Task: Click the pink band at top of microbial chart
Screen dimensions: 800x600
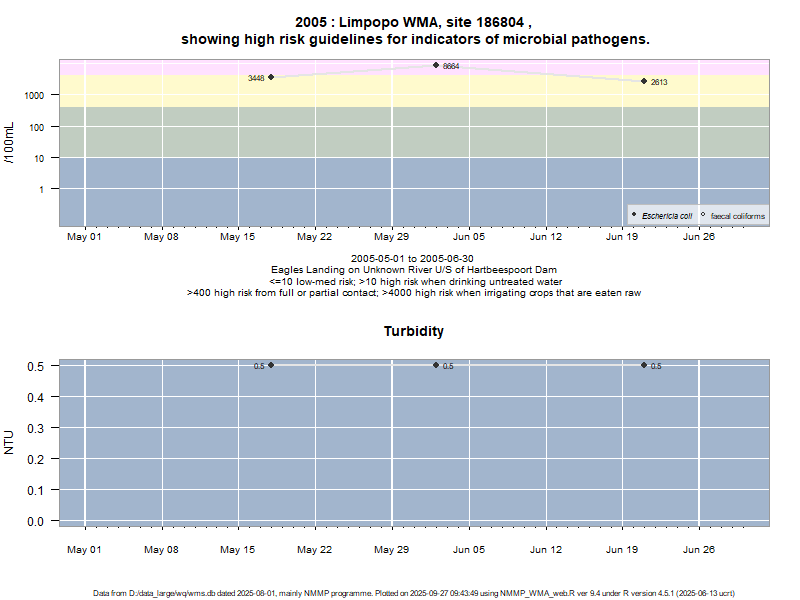Action: (150, 65)
